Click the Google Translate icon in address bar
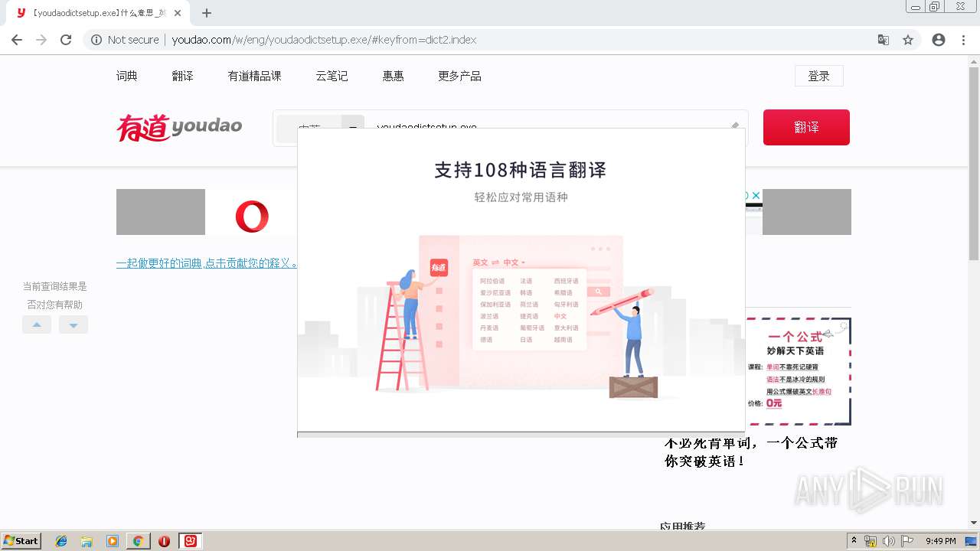The height and width of the screenshot is (551, 980). [x=884, y=40]
